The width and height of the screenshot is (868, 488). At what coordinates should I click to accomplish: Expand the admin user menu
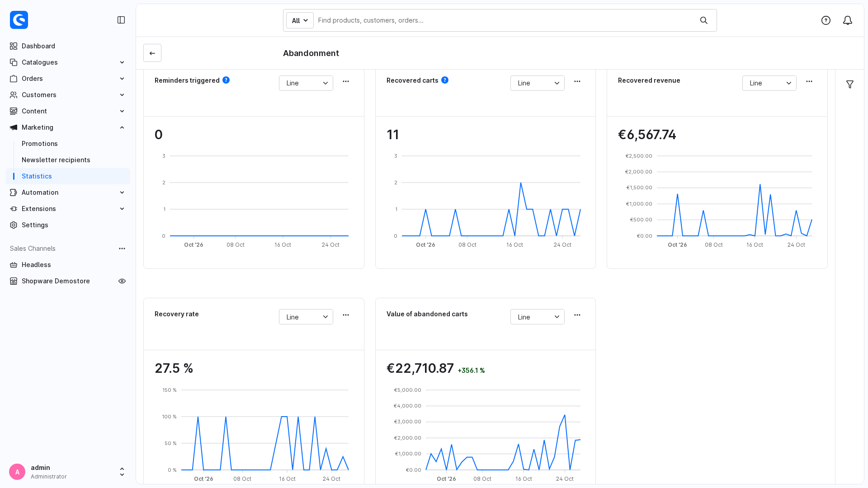click(x=122, y=472)
